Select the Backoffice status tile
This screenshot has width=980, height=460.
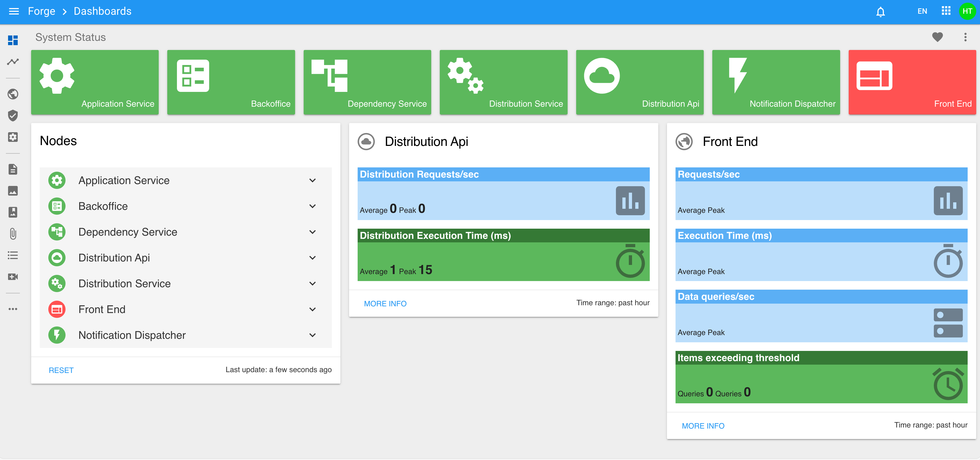(231, 82)
